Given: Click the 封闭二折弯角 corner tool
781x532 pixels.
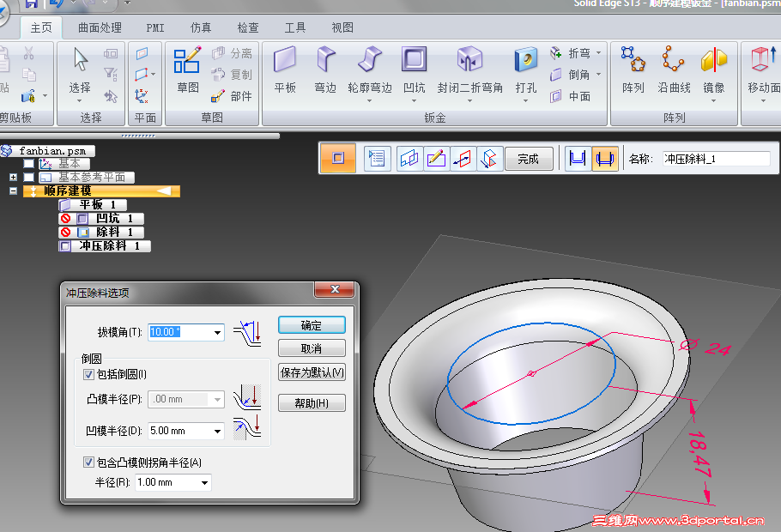Looking at the screenshot, I should tap(469, 73).
